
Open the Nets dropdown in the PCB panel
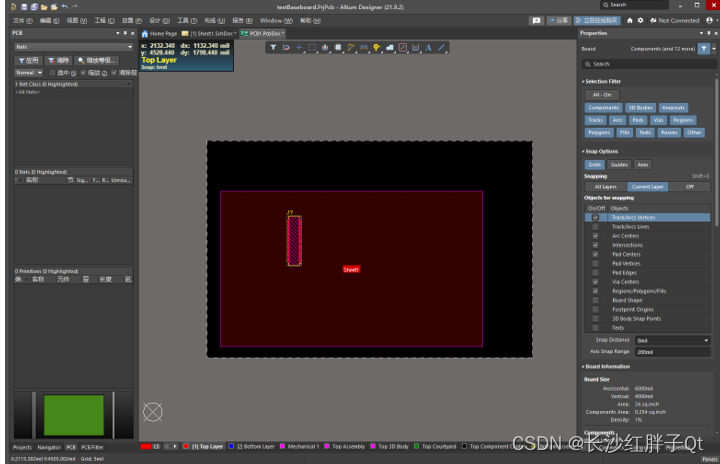[72, 47]
